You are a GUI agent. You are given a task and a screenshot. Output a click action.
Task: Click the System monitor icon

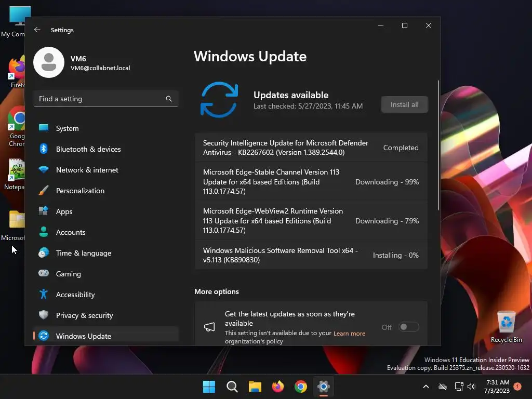coord(44,128)
